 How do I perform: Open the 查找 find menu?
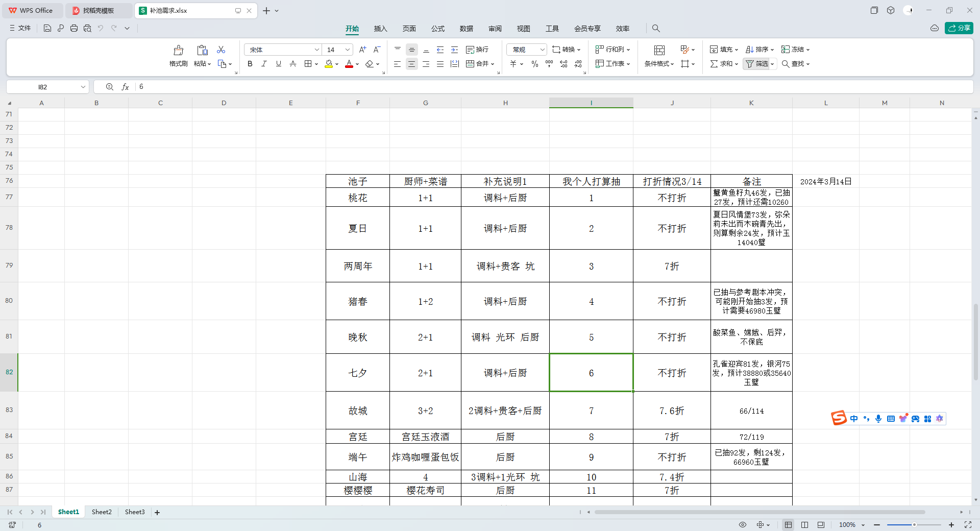click(796, 64)
